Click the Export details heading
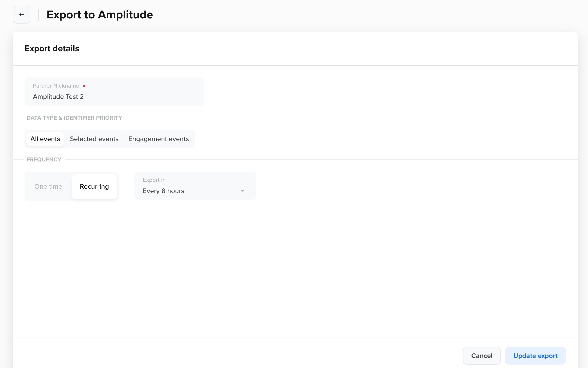Image resolution: width=588 pixels, height=368 pixels. [52, 49]
